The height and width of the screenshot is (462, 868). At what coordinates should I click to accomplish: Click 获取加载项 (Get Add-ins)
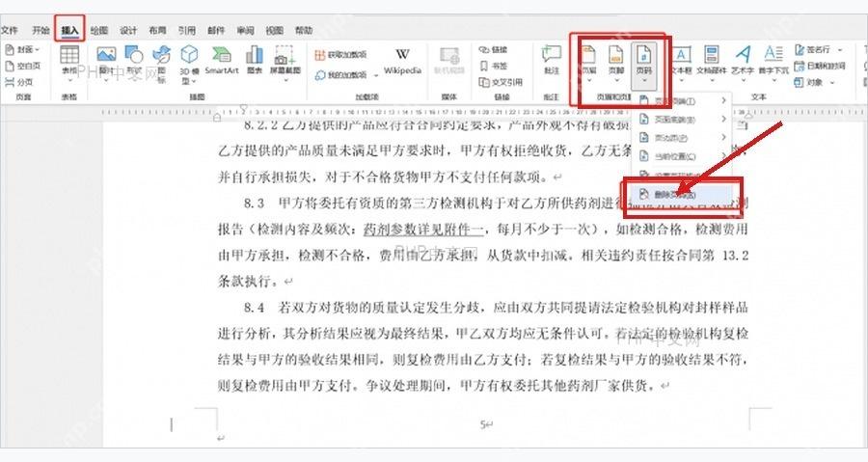coord(340,55)
